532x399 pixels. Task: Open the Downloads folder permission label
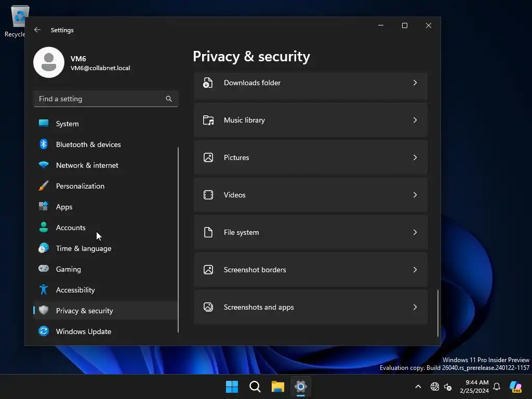point(252,83)
